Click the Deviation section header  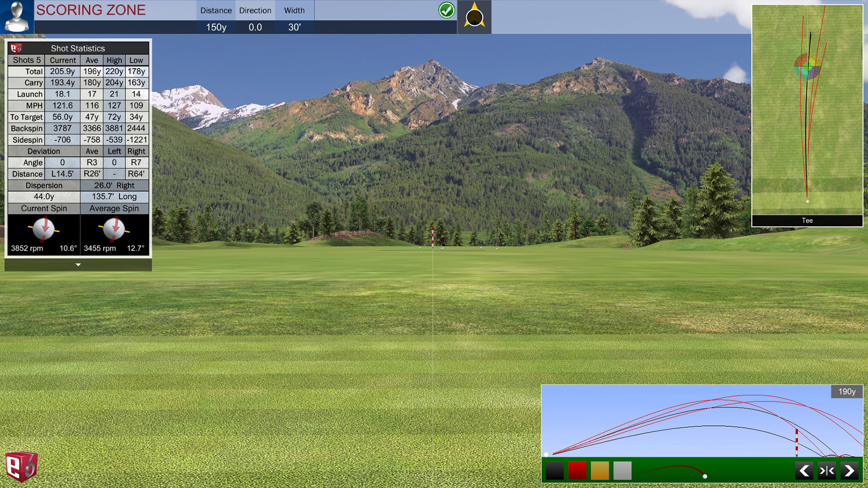coord(44,151)
